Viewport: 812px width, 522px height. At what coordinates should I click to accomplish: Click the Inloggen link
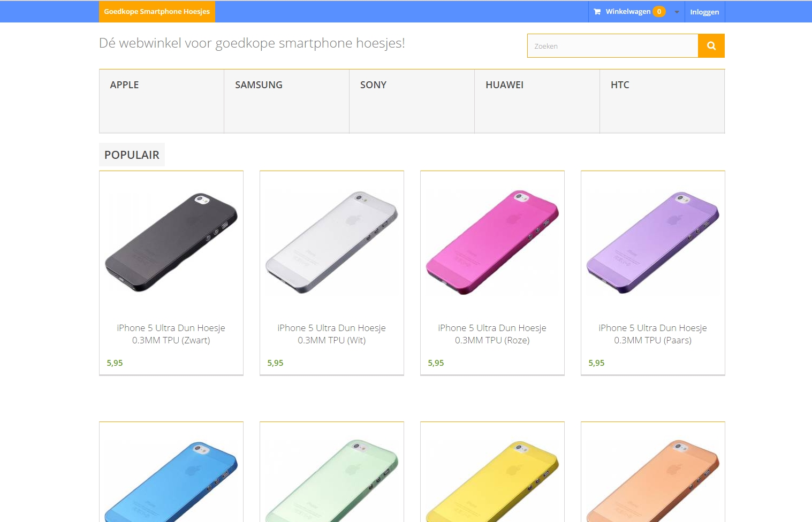point(704,12)
